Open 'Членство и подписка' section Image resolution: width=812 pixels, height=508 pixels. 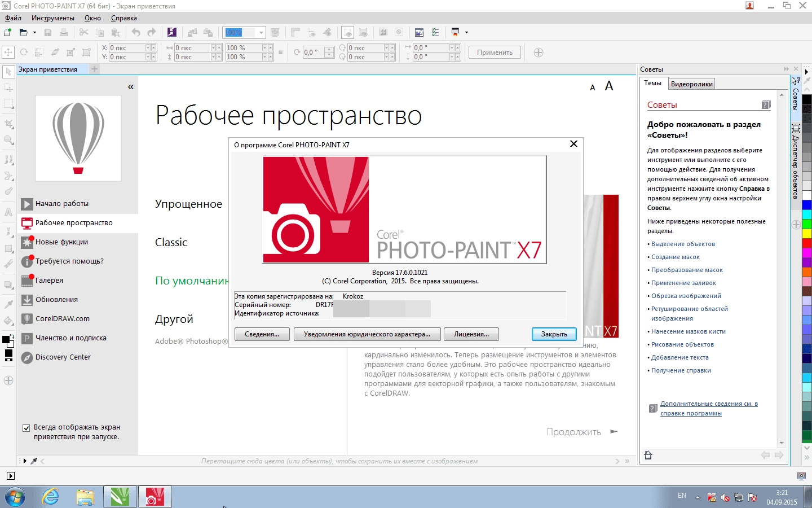pyautogui.click(x=70, y=338)
